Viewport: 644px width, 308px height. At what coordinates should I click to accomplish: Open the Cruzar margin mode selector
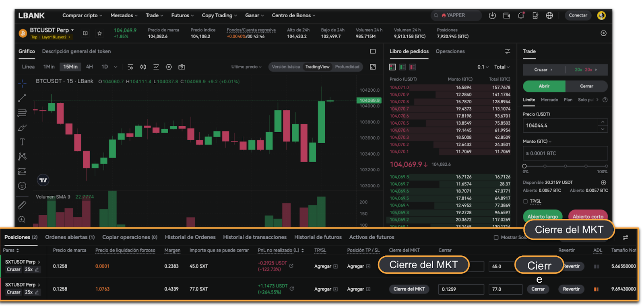(x=543, y=70)
